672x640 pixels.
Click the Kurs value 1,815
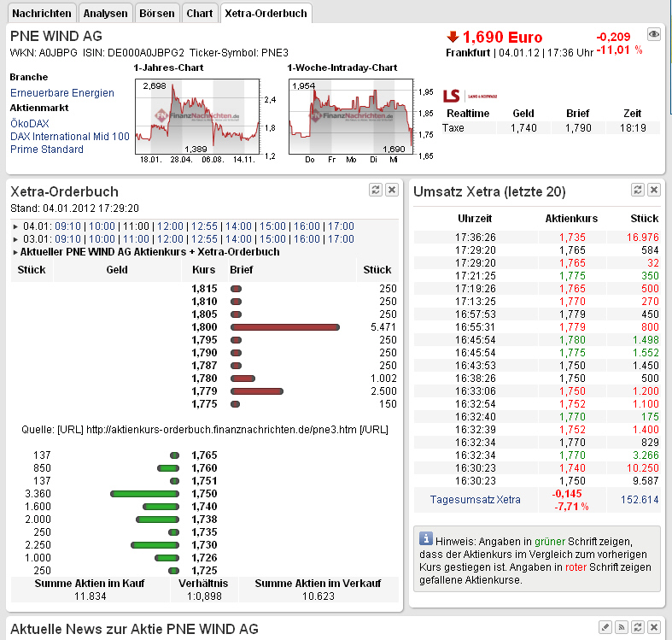[x=204, y=289]
